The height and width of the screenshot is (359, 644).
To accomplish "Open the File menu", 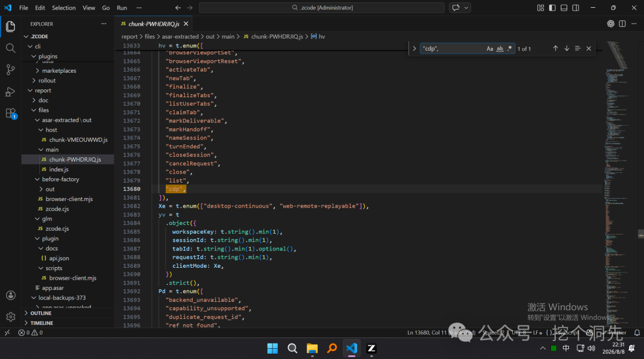I will tap(23, 7).
